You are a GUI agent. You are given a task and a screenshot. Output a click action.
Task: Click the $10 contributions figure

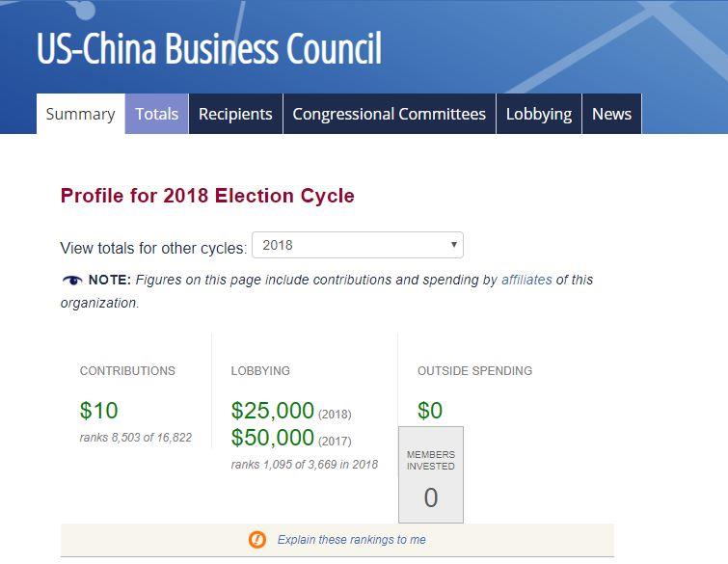(x=99, y=411)
